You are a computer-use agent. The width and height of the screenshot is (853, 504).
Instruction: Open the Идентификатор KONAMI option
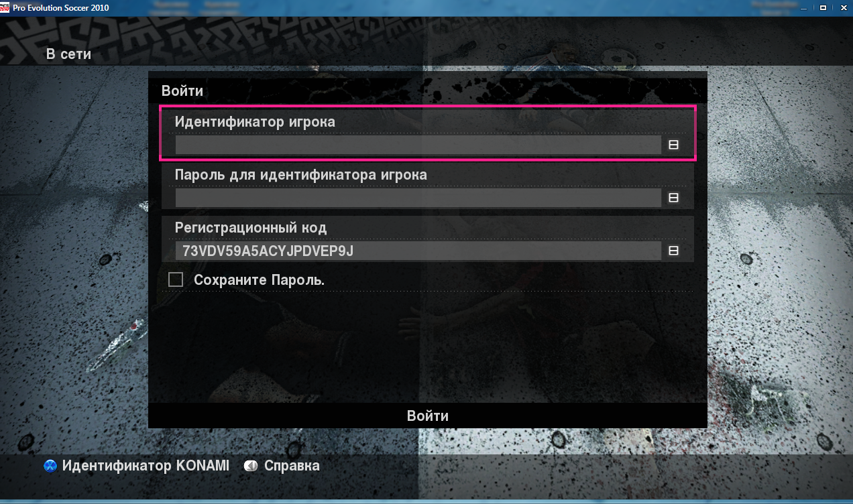(x=146, y=465)
